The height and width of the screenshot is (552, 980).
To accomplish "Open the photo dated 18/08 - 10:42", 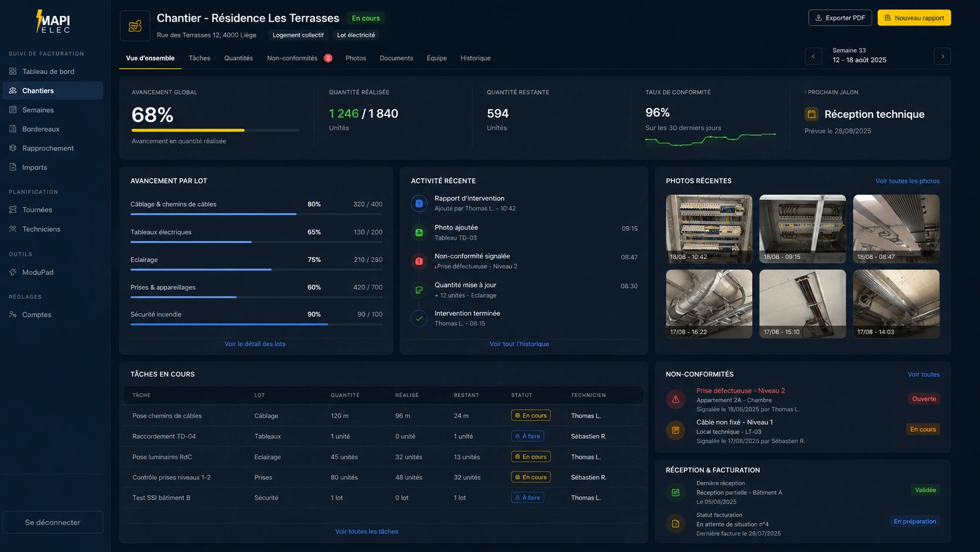I will pos(709,229).
